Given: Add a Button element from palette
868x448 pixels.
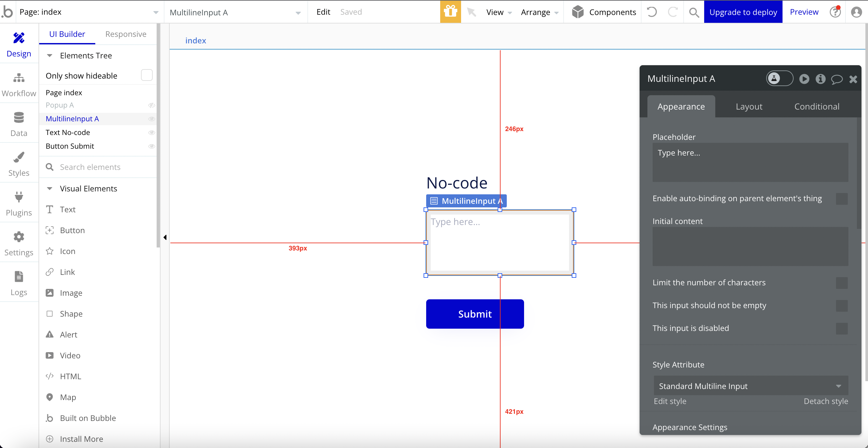Looking at the screenshot, I should pyautogui.click(x=72, y=230).
